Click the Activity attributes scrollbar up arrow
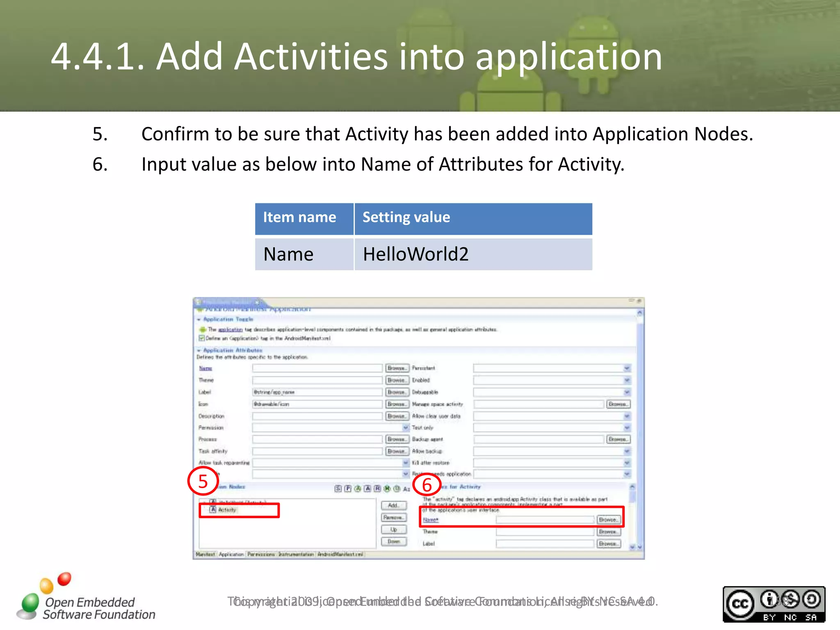 tap(632, 487)
